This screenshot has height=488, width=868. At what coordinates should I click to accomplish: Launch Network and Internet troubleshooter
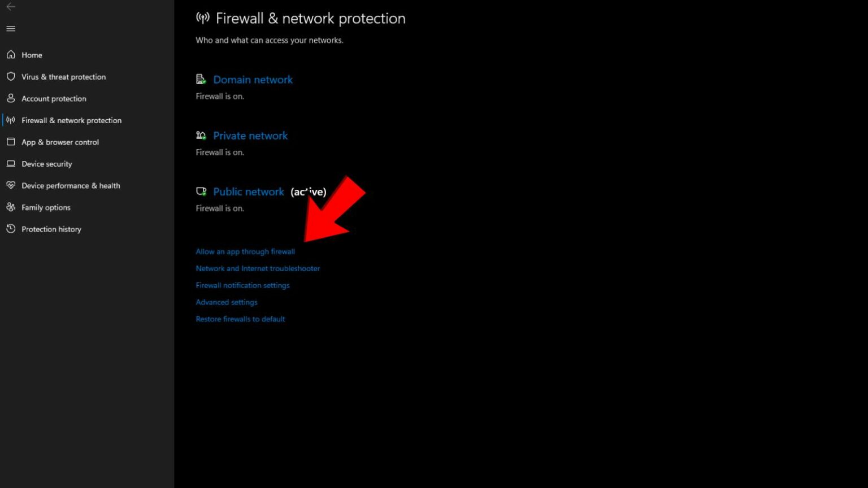pos(258,268)
